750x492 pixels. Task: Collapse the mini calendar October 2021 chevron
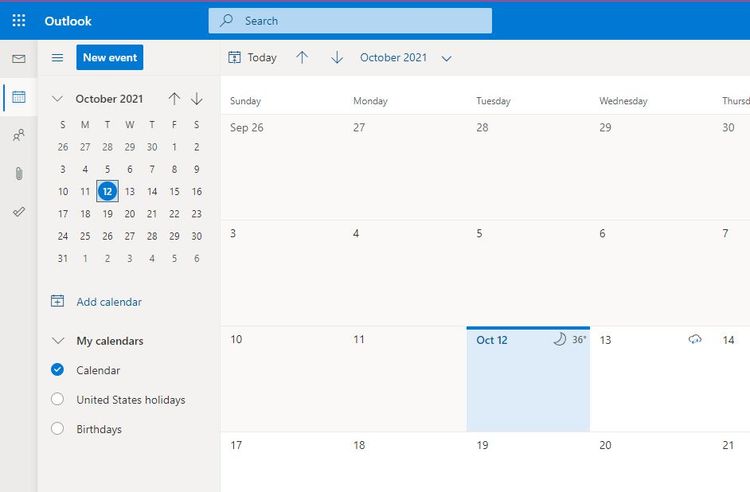coord(57,99)
